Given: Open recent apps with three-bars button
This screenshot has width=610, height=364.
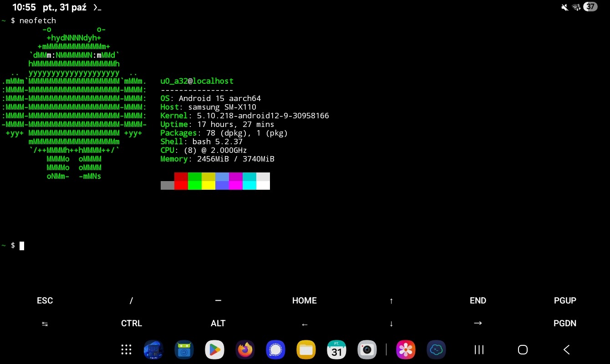Looking at the screenshot, I should tap(479, 349).
